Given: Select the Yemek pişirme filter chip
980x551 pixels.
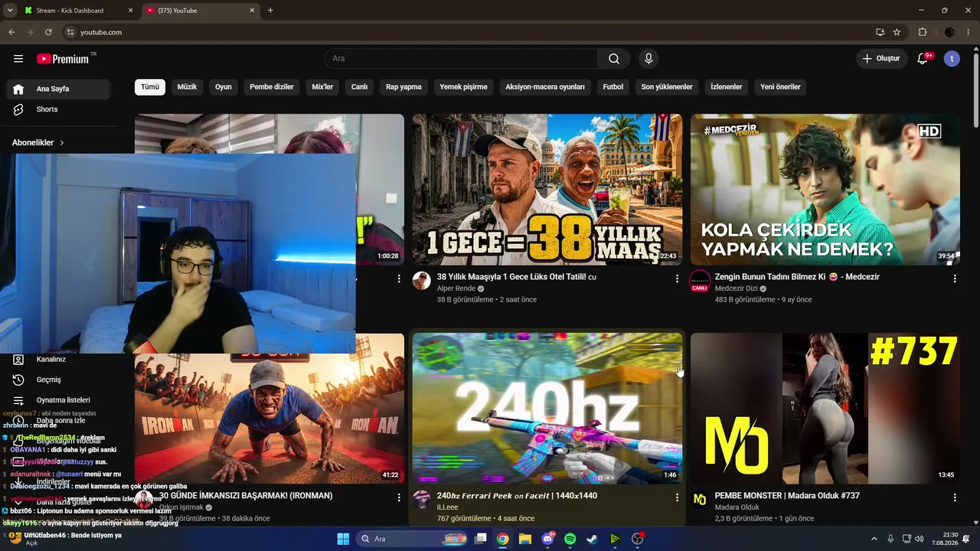Looking at the screenshot, I should (463, 86).
